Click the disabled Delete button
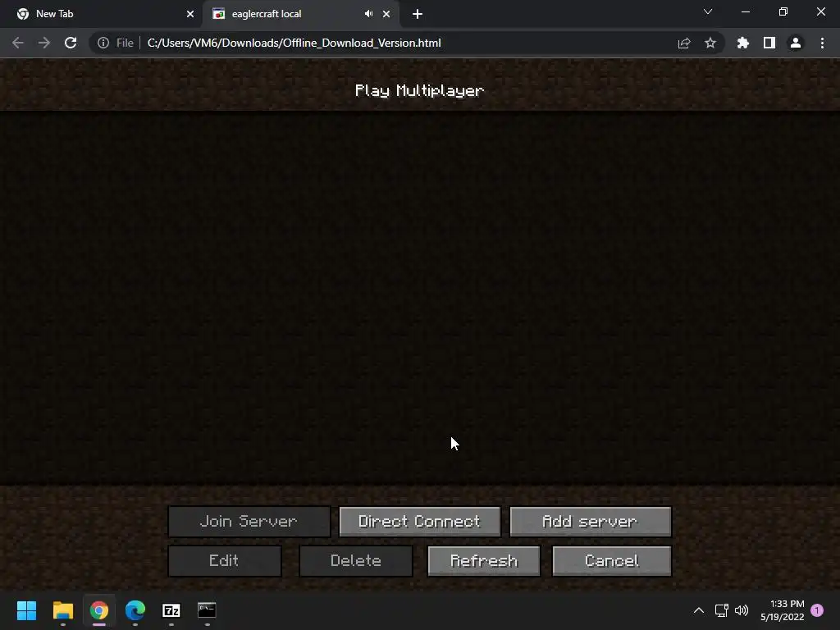Viewport: 840px width, 630px height. pos(356,561)
